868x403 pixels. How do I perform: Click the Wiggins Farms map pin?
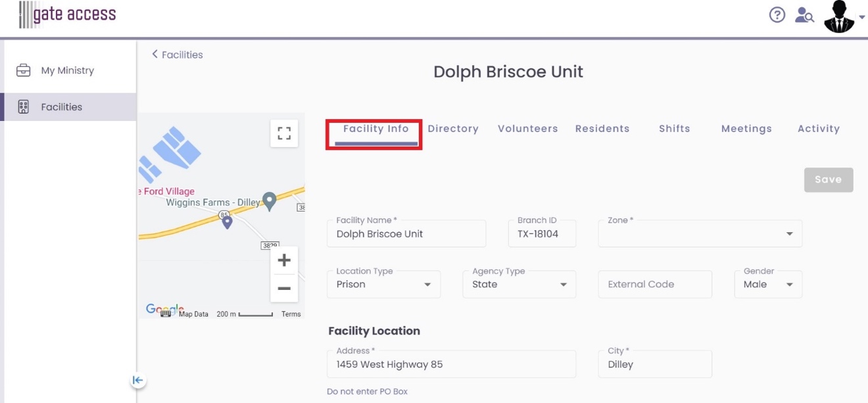click(269, 201)
